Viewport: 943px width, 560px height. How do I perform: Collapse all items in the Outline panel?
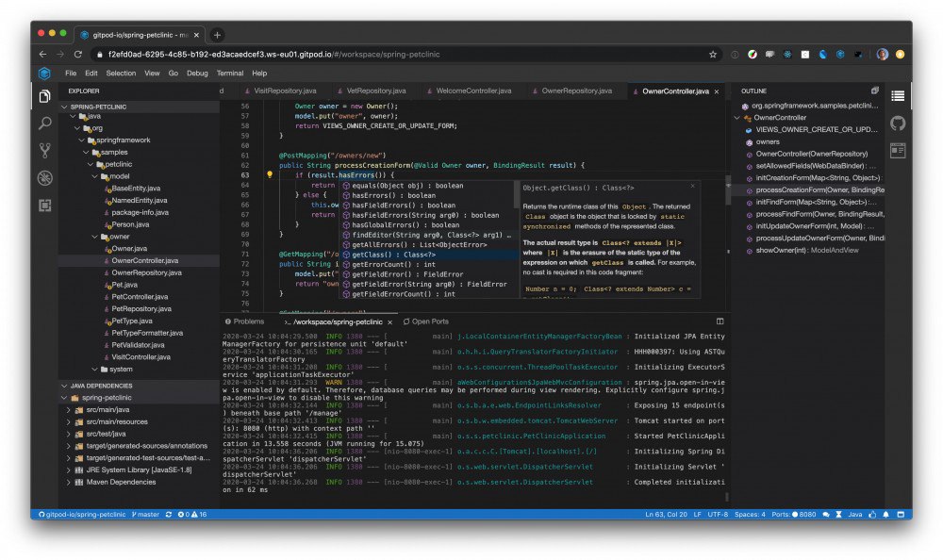point(875,91)
